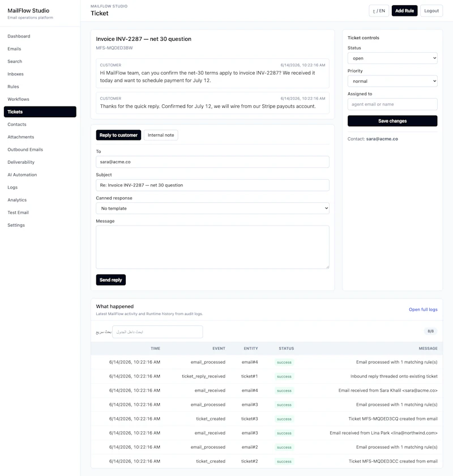Click 'Ticket MFS-MQDED3CQ created from email'
Viewport: 453px width, 476px height.
393,419
